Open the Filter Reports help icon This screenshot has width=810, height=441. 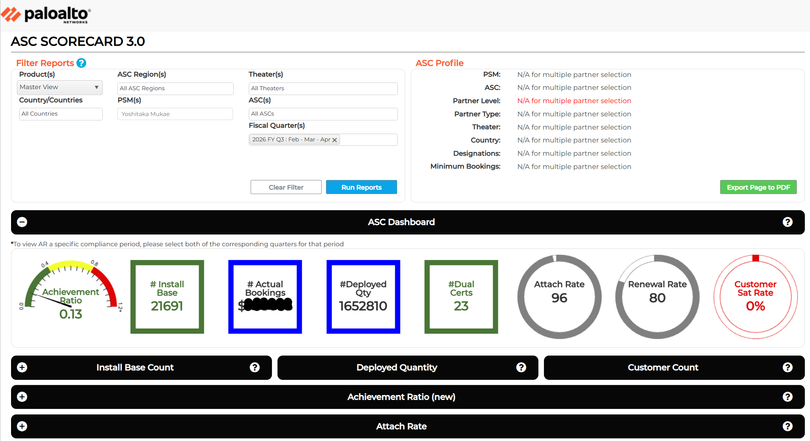82,63
